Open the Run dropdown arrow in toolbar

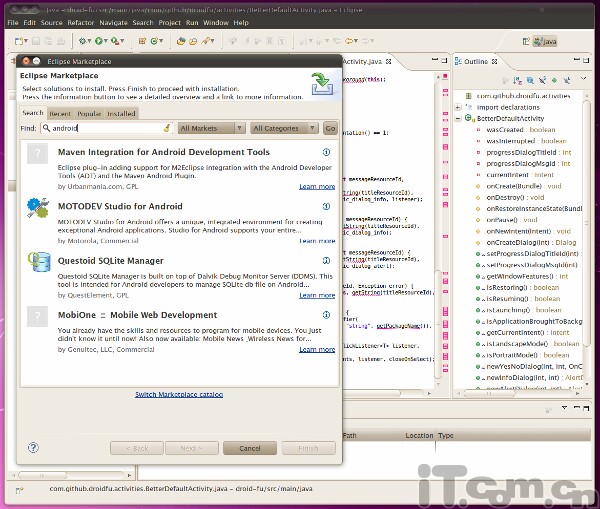point(105,41)
